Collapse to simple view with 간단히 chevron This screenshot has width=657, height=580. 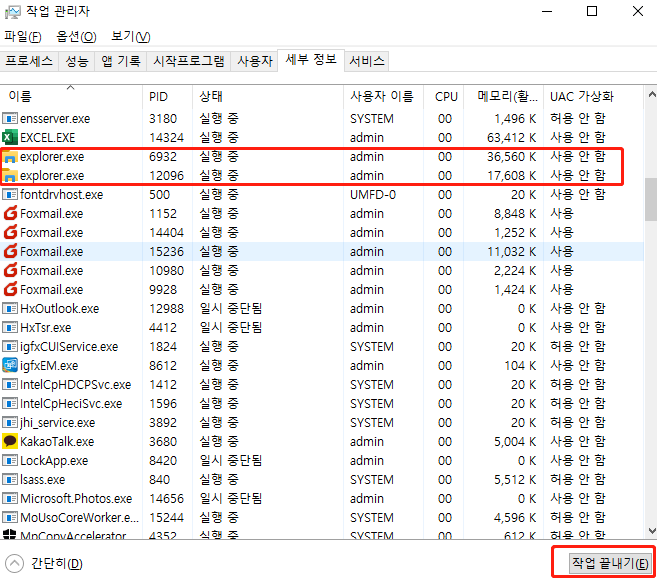15,563
